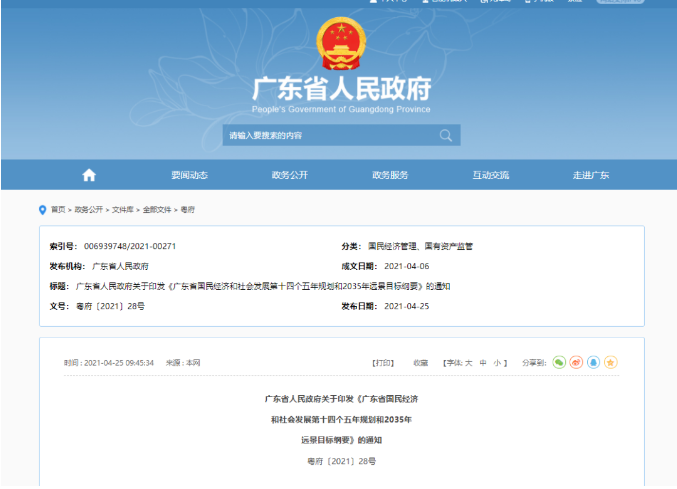Click the national emblem logo
The height and width of the screenshot is (489, 677).
pos(341,43)
